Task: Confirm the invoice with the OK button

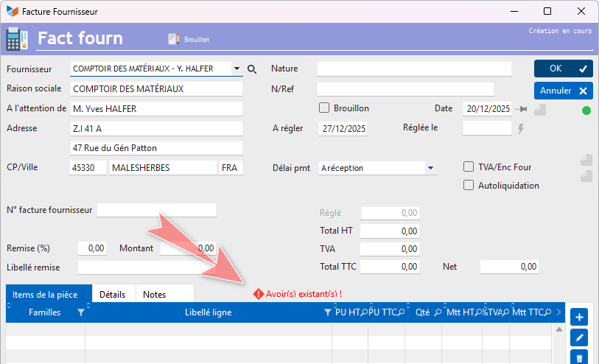Action: 563,69
